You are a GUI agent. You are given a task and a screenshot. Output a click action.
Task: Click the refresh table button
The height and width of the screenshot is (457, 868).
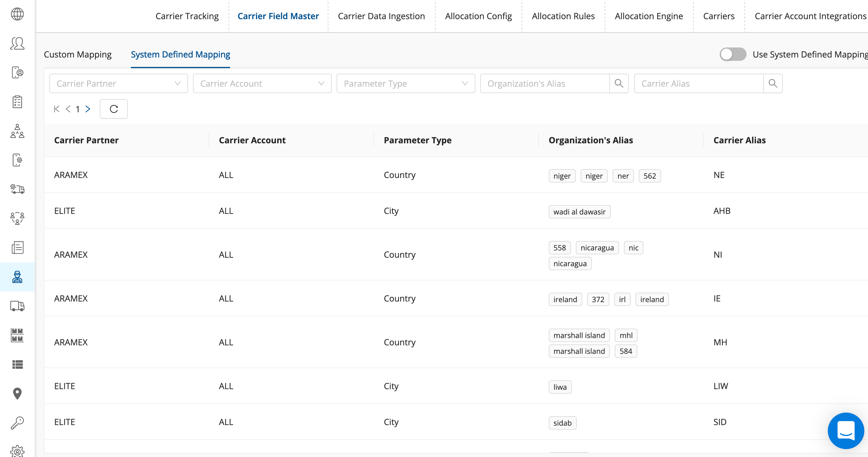click(114, 109)
